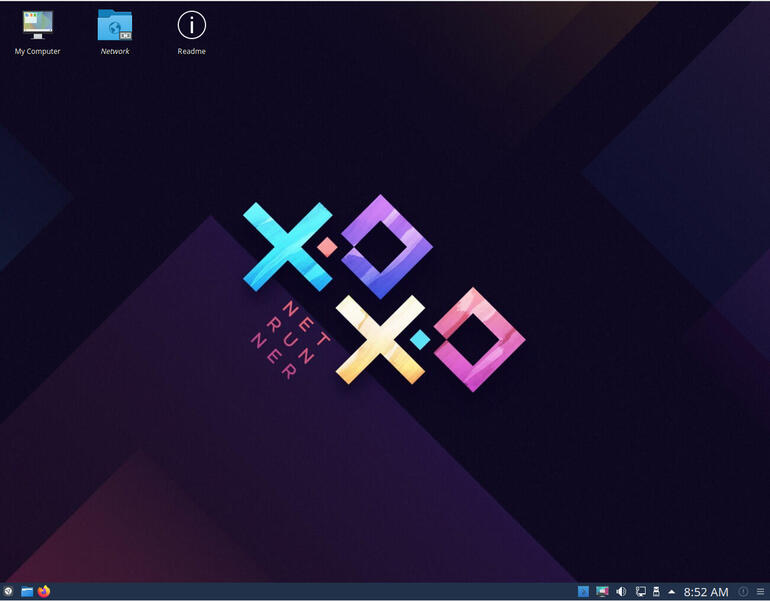
Task: Open the Netrunner application launcher menu
Action: click(x=8, y=591)
